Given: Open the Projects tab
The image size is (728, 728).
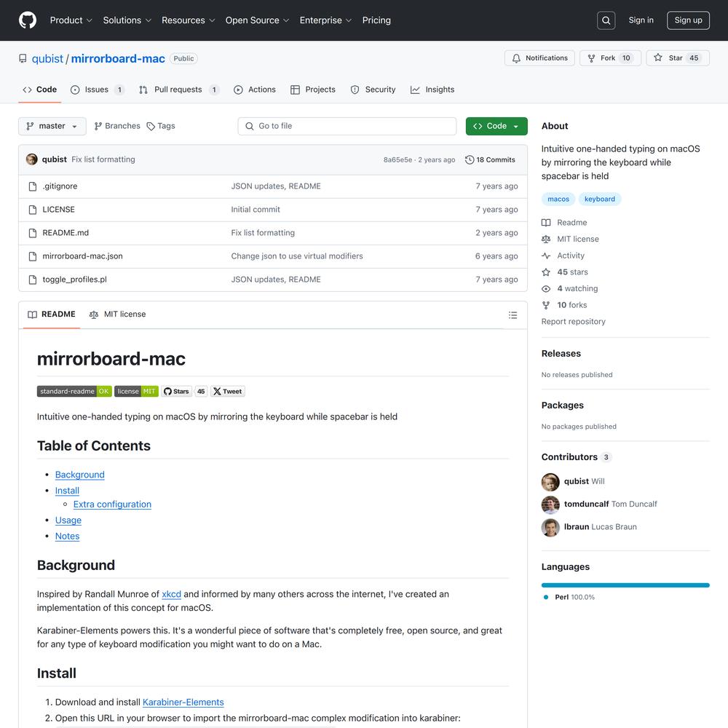Looking at the screenshot, I should coord(313,90).
